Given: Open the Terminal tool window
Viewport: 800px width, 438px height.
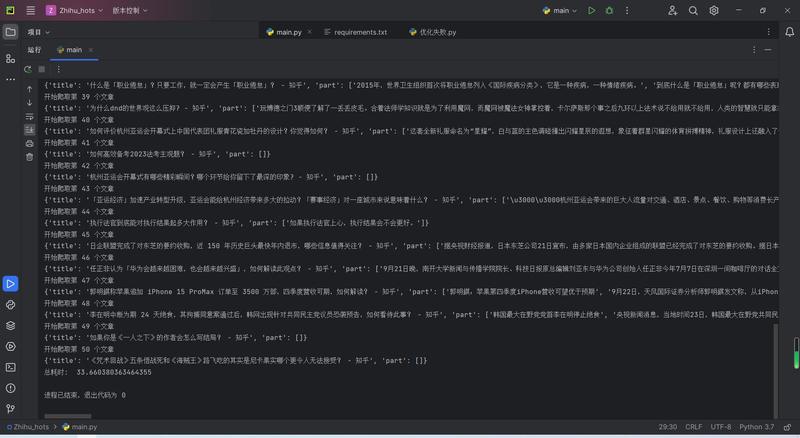Looking at the screenshot, I should coord(10,368).
